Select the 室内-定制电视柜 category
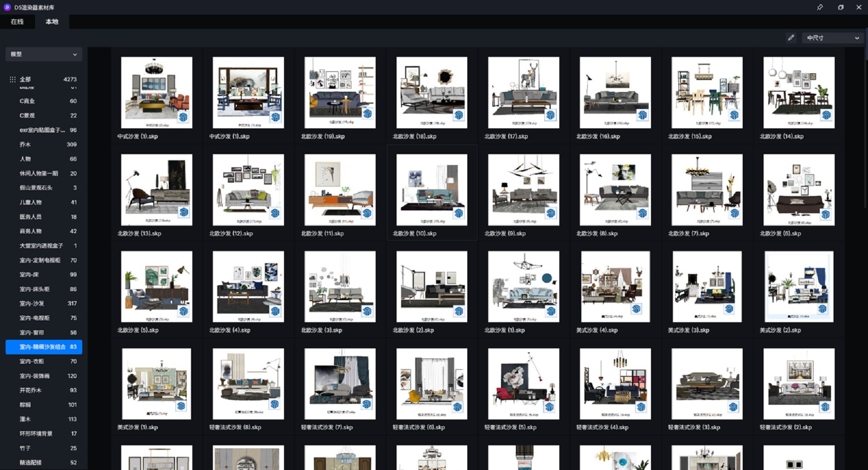868x470 pixels. coord(44,260)
